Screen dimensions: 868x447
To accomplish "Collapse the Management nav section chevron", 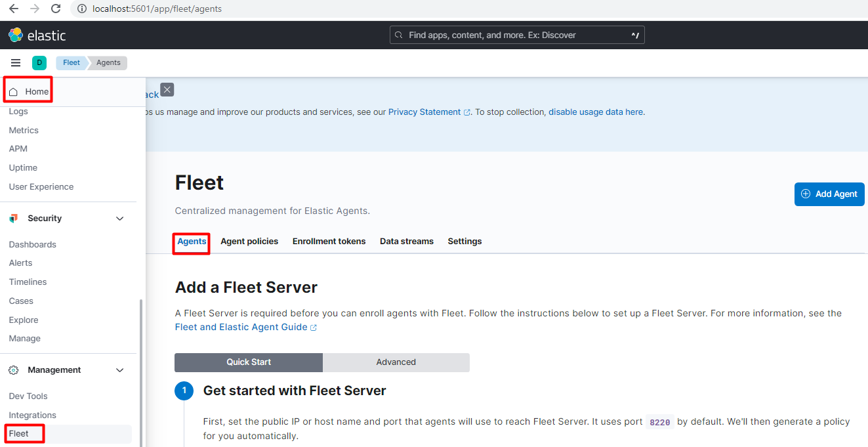I will 120,370.
